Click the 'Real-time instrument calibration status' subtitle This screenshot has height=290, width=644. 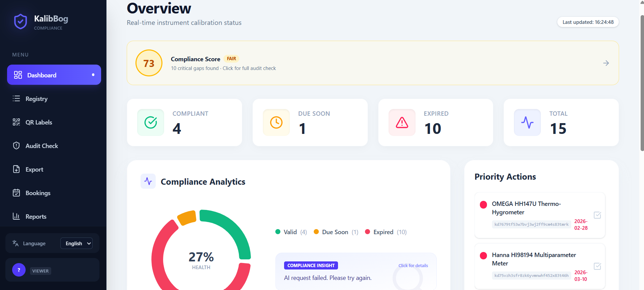(x=184, y=23)
